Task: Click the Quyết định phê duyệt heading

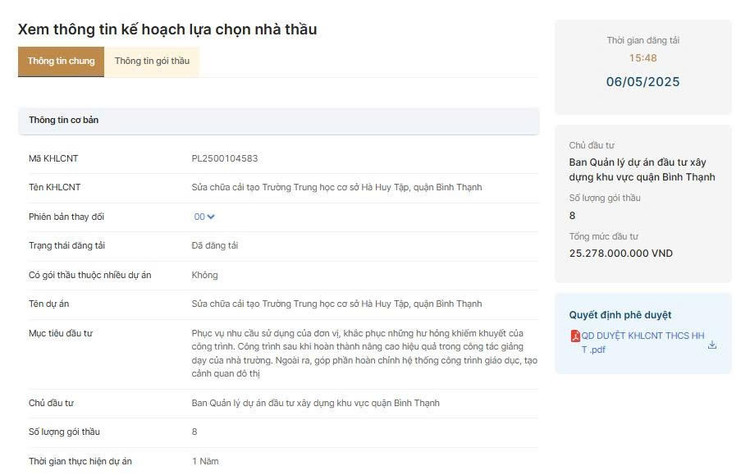Action: (x=620, y=315)
